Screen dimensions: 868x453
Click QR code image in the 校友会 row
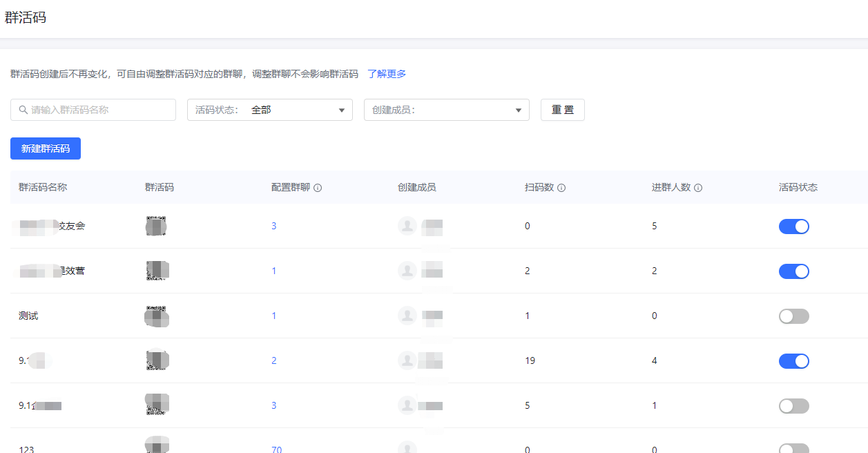[157, 226]
